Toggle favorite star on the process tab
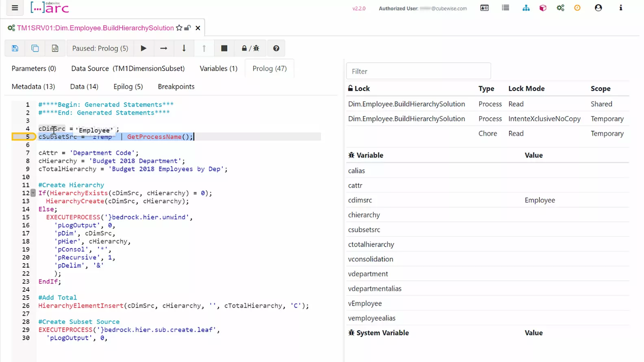Viewport: 644px width, 362px height. tap(179, 28)
